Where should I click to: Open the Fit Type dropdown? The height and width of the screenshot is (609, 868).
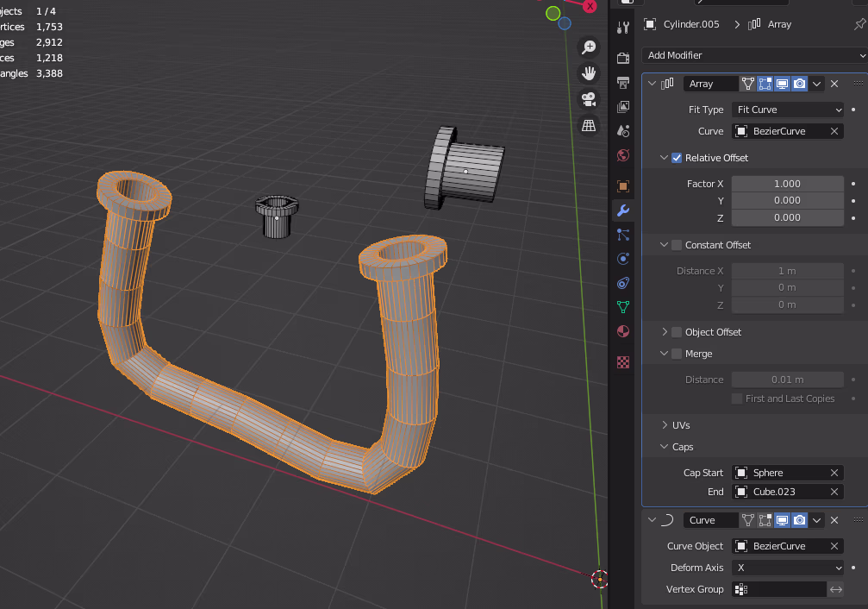point(788,110)
